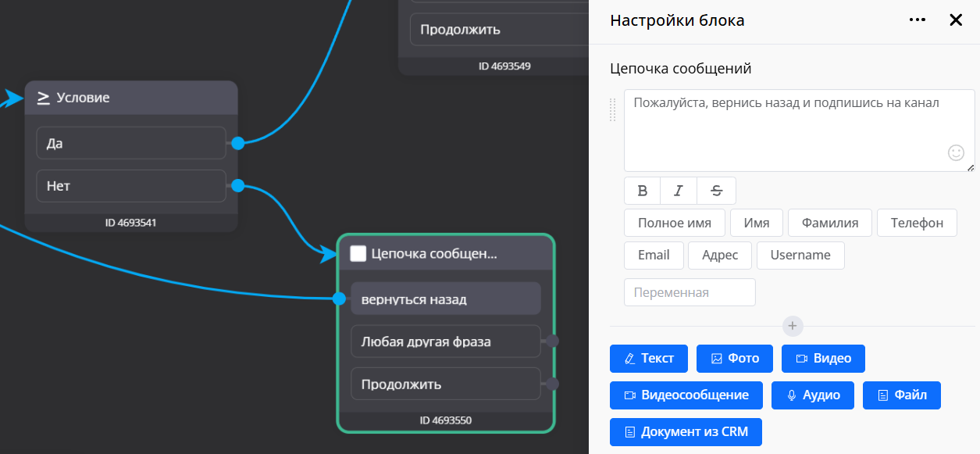
Task: Insert a Документ из CRM
Action: [x=686, y=431]
